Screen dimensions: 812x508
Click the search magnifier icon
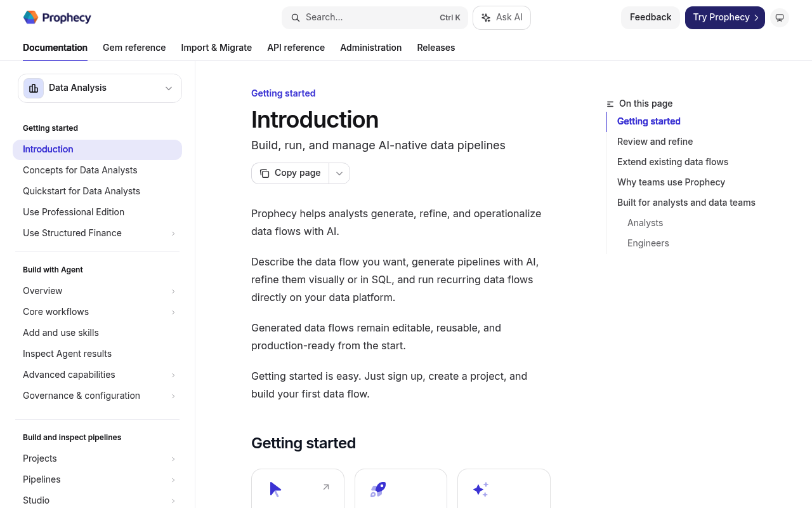(x=296, y=18)
